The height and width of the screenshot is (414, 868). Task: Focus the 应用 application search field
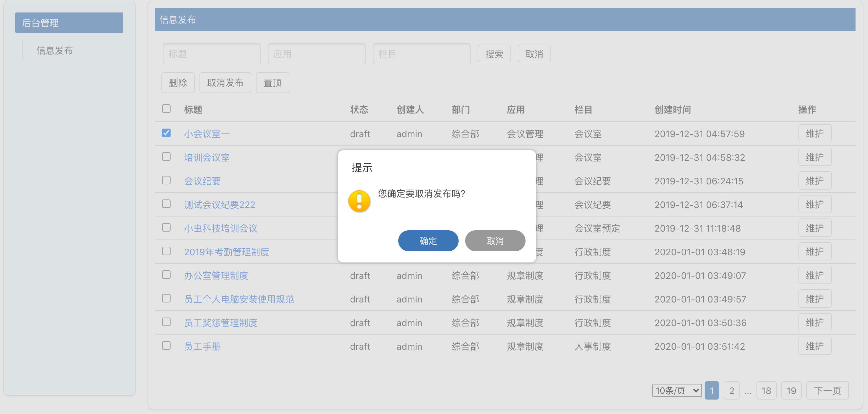tap(317, 54)
